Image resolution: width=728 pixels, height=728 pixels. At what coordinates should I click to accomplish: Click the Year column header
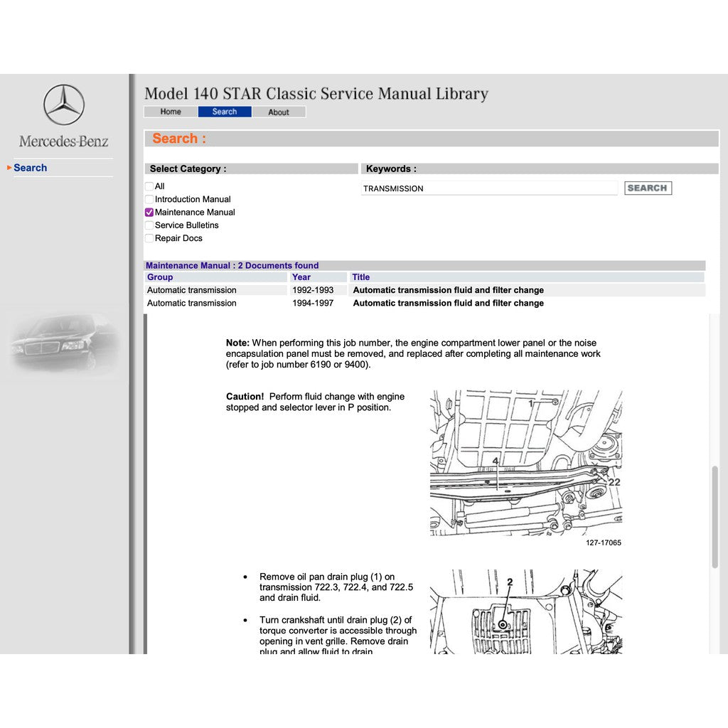coord(301,277)
